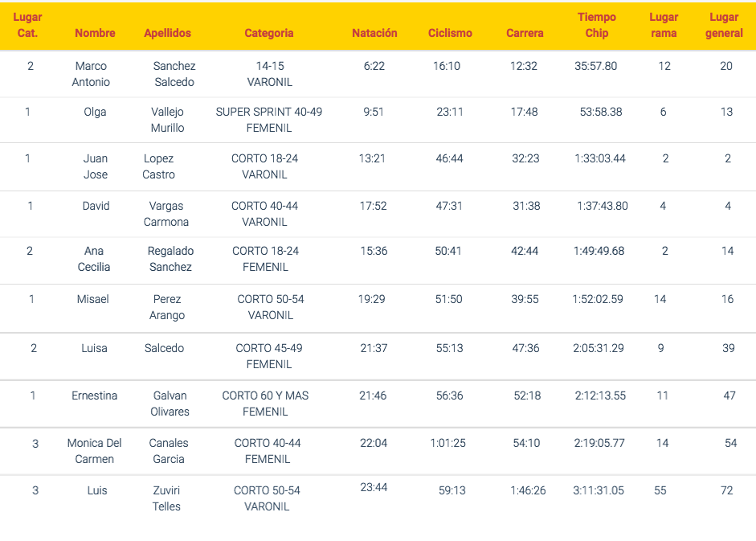Select the Ciclismo column header
The height and width of the screenshot is (541, 756).
tap(450, 33)
